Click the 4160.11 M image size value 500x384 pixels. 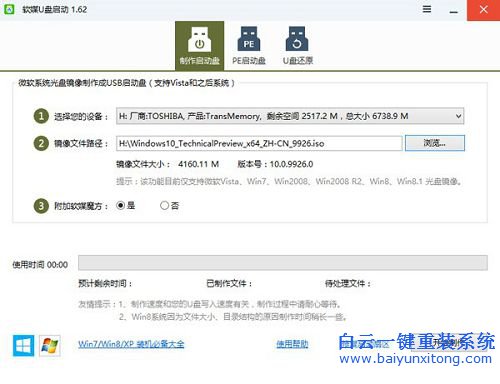coord(198,164)
